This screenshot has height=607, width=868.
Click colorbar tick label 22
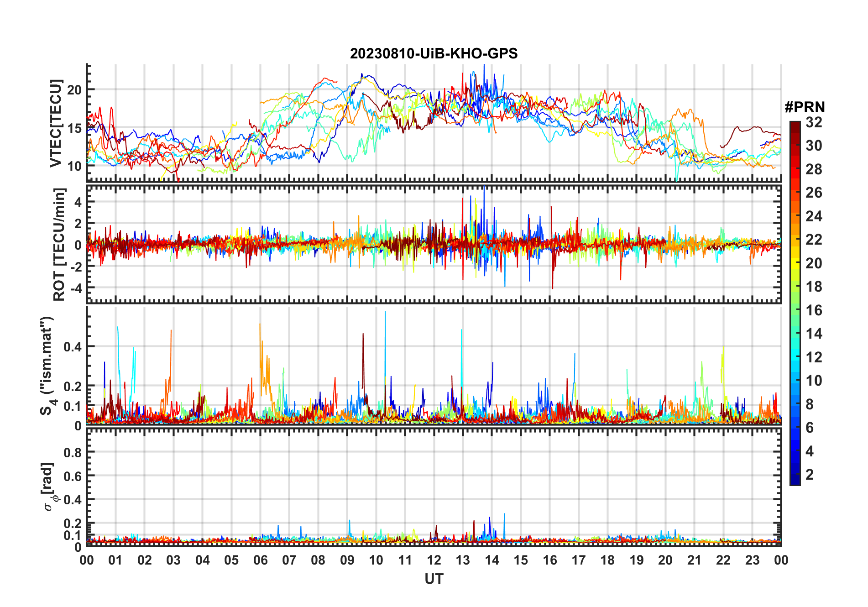click(x=814, y=240)
